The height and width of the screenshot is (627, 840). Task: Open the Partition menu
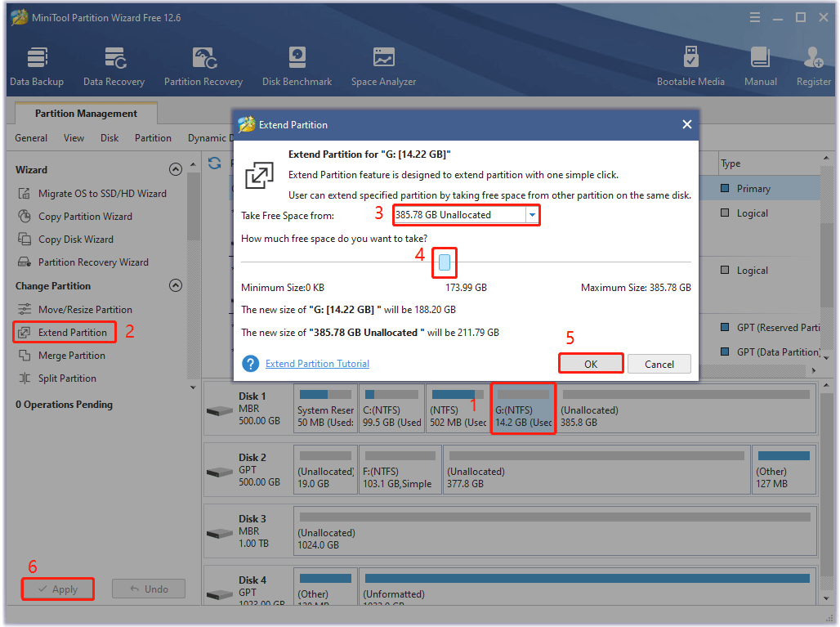click(x=154, y=137)
